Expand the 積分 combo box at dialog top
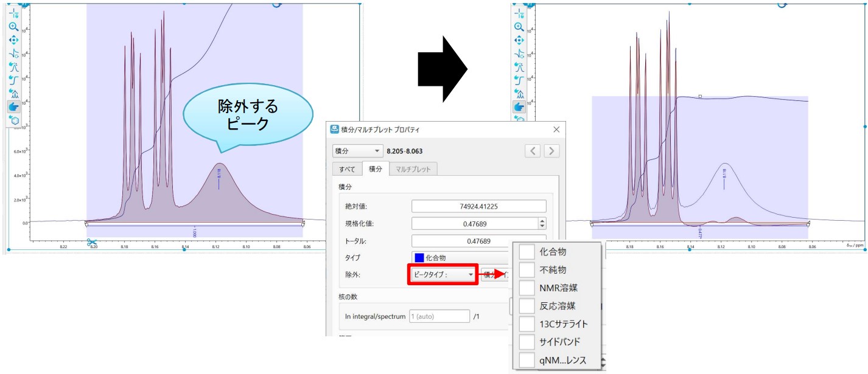This screenshot has height=374, width=868. click(x=357, y=150)
